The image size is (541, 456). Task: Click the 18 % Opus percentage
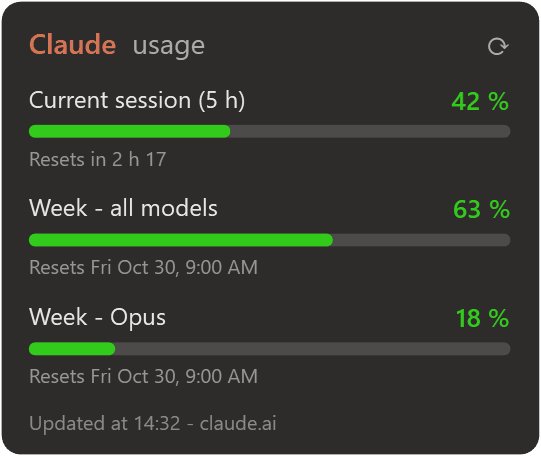(482, 318)
